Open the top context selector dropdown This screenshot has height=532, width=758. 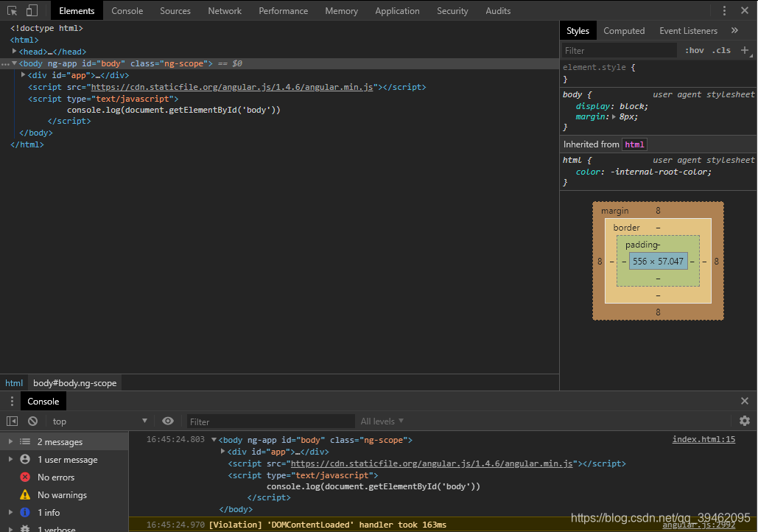[x=100, y=421]
